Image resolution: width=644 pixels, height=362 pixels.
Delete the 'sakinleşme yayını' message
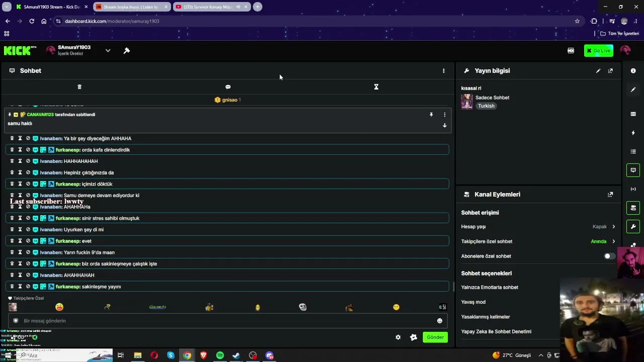point(12,287)
